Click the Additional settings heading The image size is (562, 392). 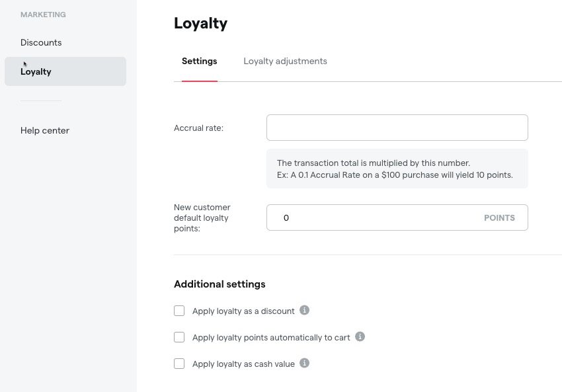tap(220, 284)
